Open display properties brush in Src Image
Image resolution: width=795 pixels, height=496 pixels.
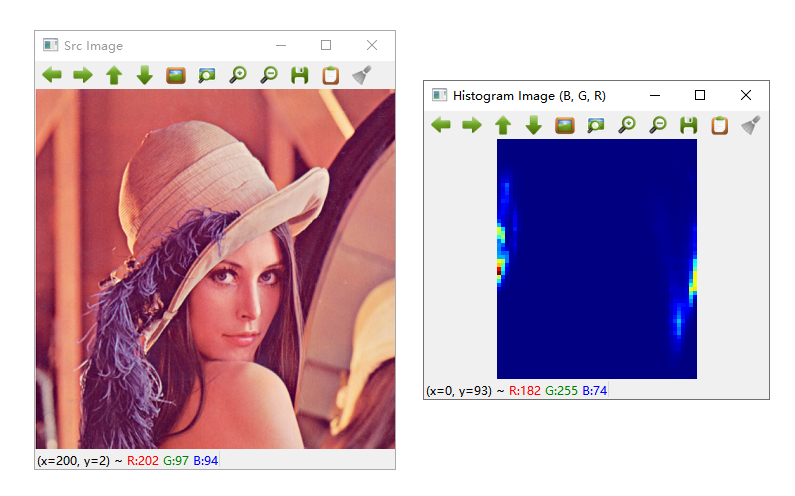(362, 75)
